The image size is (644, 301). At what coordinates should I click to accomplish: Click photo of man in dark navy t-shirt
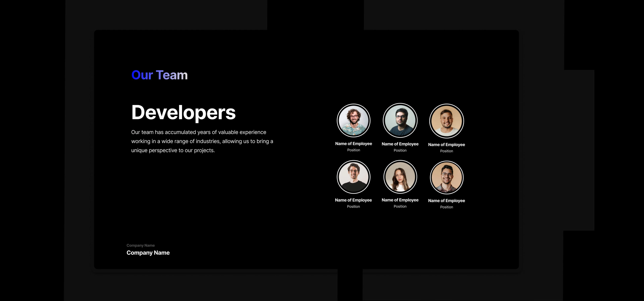coord(400,120)
